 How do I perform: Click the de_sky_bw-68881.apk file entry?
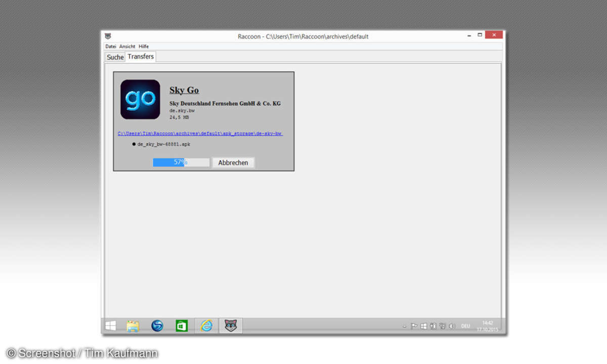[163, 145]
